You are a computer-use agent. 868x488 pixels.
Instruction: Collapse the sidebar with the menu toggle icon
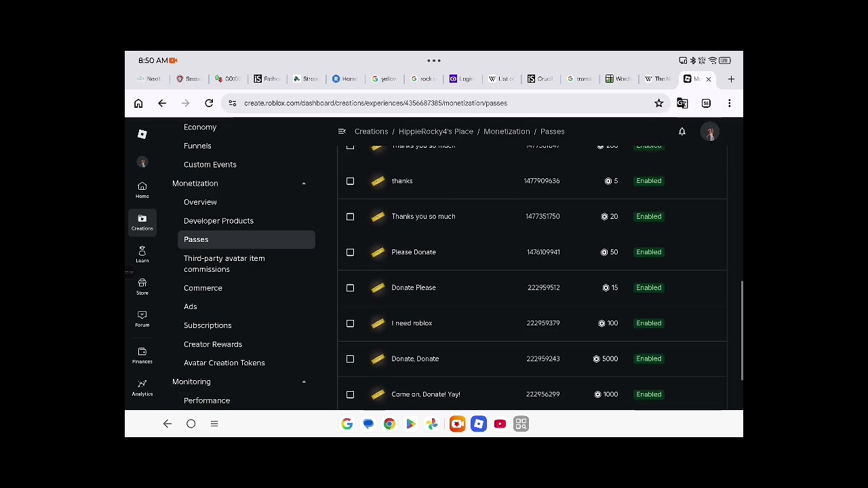tap(342, 131)
